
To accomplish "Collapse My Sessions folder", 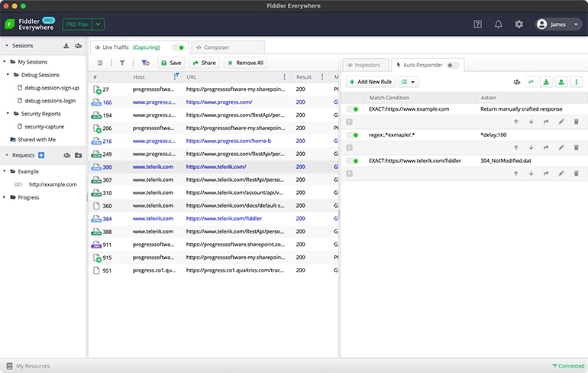I will pyautogui.click(x=5, y=62).
